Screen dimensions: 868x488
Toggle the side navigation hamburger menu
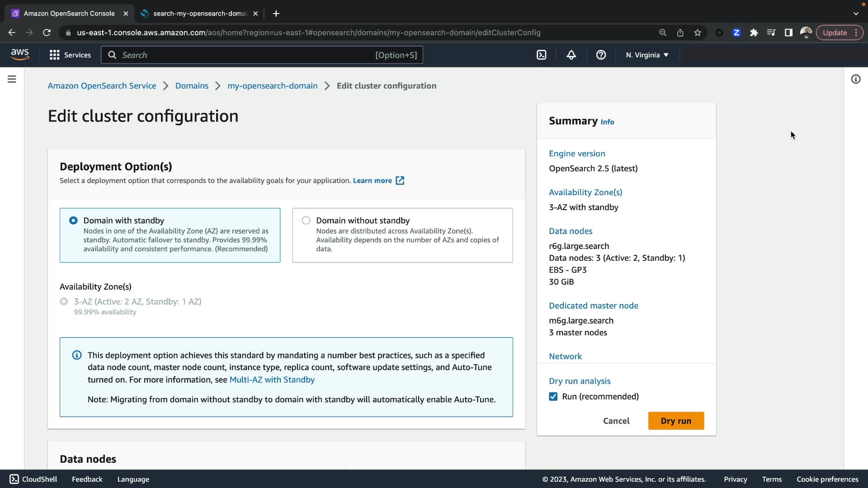click(12, 79)
